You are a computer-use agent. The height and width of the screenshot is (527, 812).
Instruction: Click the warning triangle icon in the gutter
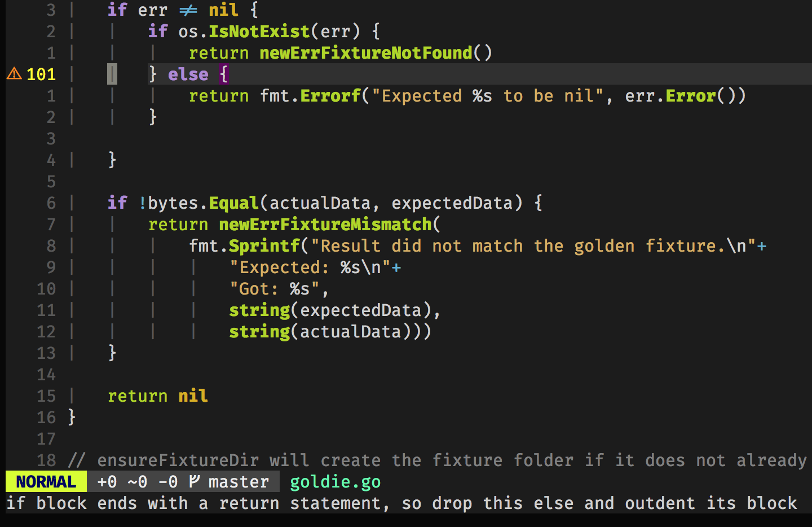(x=14, y=74)
